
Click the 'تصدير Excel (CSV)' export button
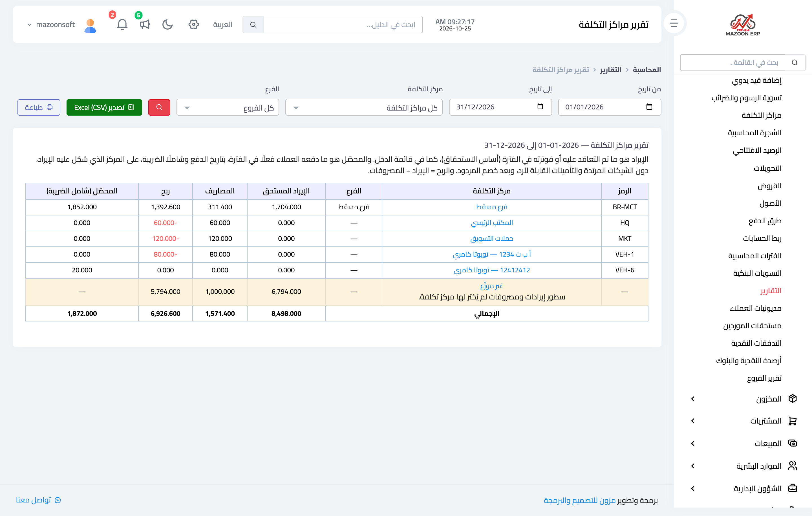[104, 107]
